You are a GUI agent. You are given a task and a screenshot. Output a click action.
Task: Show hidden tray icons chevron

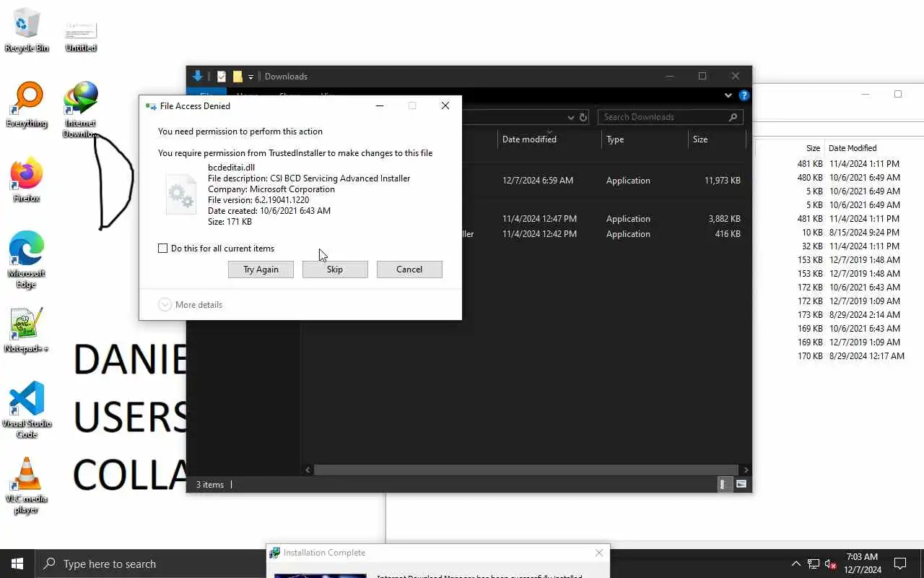tap(796, 564)
